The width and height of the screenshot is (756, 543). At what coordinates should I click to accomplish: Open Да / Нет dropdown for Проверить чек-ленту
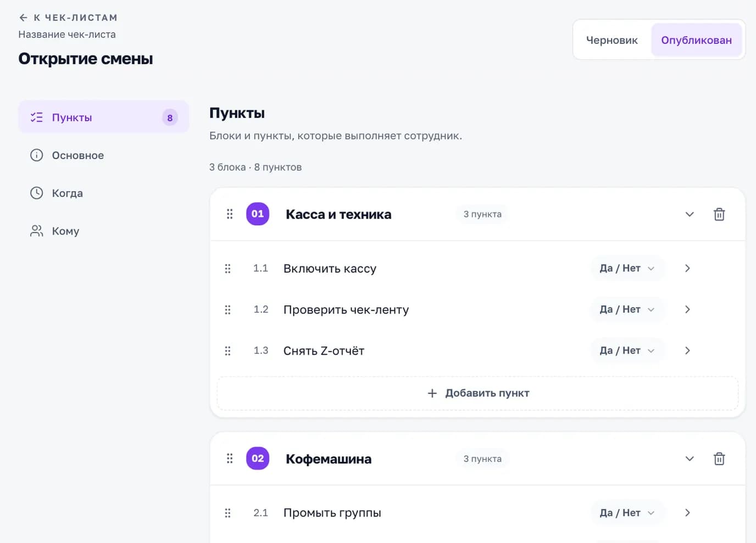[x=627, y=310]
